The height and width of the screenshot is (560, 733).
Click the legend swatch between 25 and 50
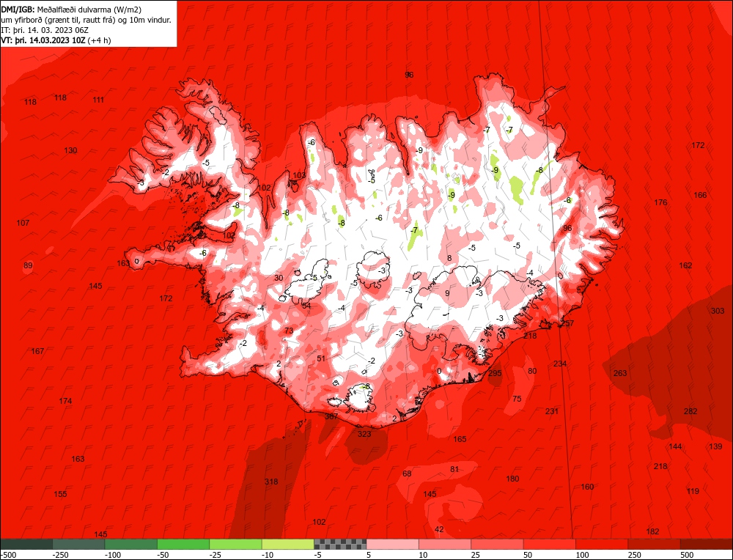pos(498,544)
